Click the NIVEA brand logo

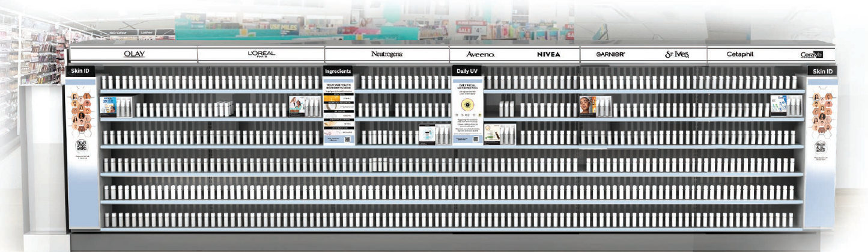548,55
